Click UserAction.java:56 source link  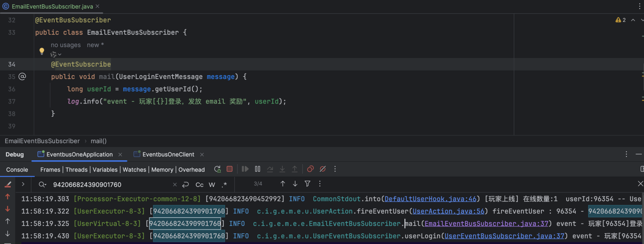pyautogui.click(x=448, y=211)
